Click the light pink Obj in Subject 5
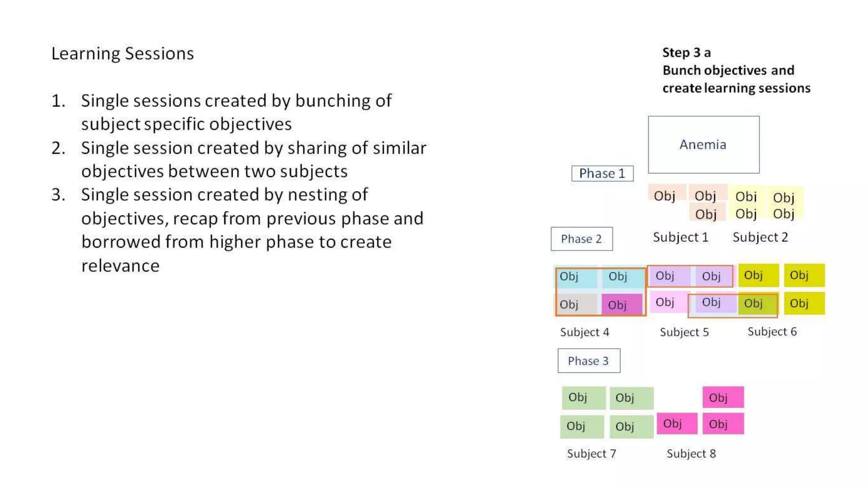Image resolution: width=868 pixels, height=488 pixels. point(669,302)
